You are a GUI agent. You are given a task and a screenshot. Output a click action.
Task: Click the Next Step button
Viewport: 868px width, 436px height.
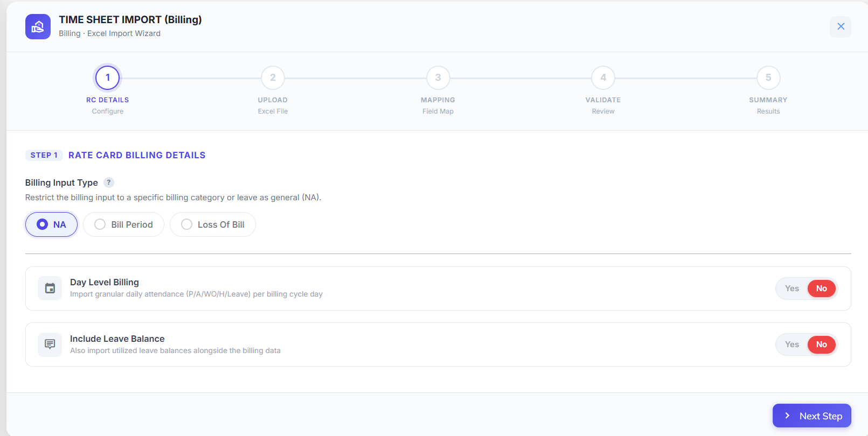[x=812, y=416]
